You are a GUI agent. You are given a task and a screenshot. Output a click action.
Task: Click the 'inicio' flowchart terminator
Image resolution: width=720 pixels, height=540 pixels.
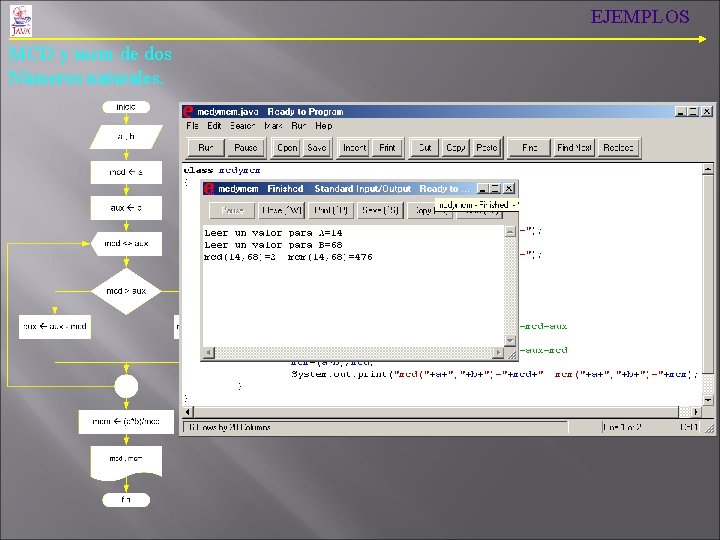coord(126,107)
